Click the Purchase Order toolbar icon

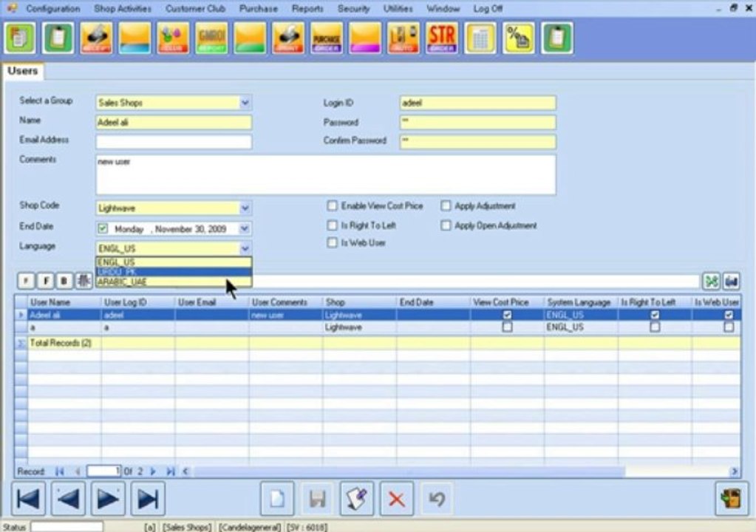click(327, 38)
